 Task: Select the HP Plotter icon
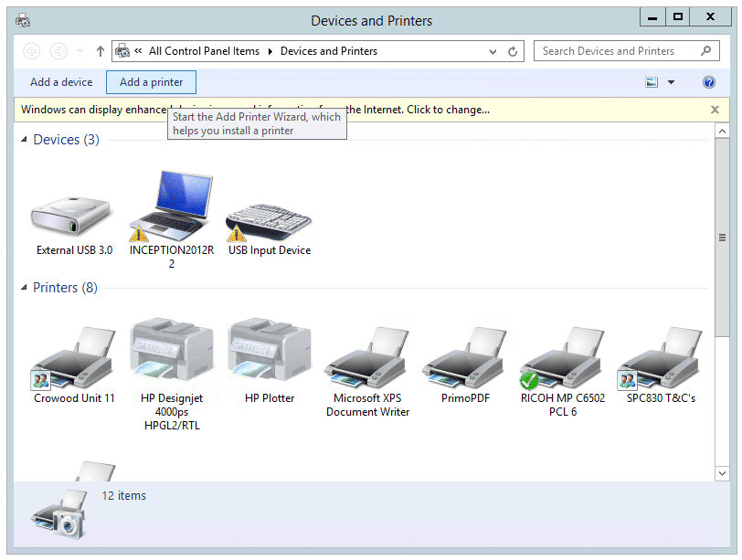tap(270, 356)
